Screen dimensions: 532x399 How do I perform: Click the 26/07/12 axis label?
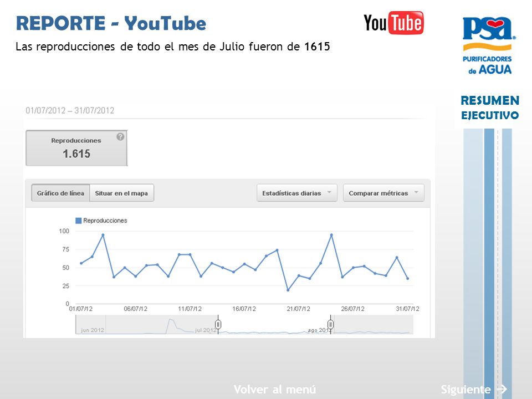[352, 309]
